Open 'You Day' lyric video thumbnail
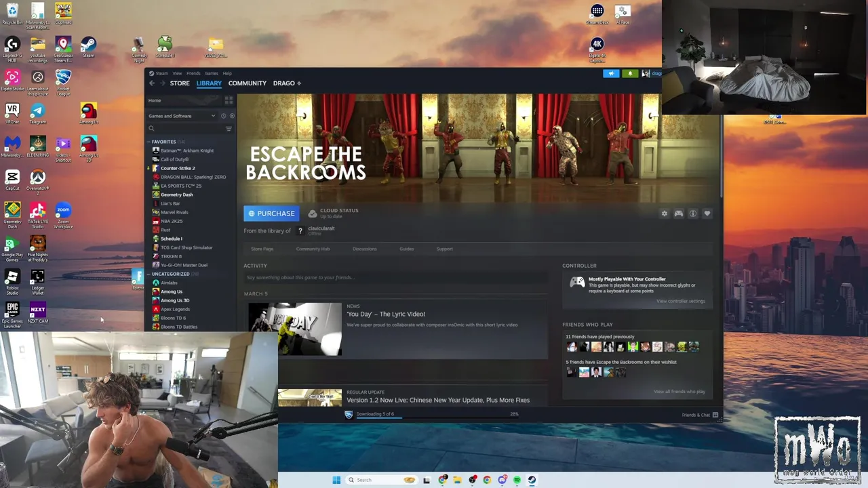Viewport: 868px width, 488px height. pyautogui.click(x=295, y=329)
